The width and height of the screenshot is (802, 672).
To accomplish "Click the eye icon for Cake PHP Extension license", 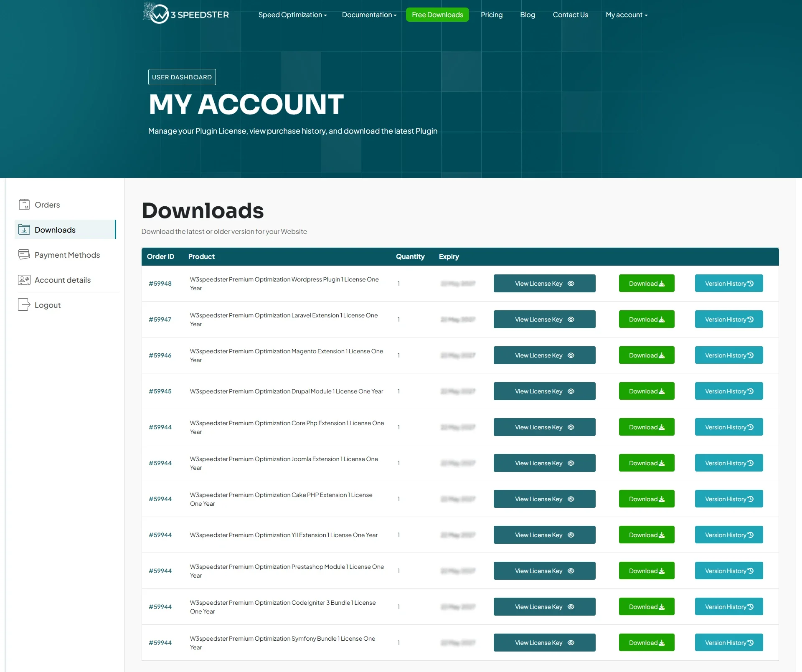I will coord(571,499).
